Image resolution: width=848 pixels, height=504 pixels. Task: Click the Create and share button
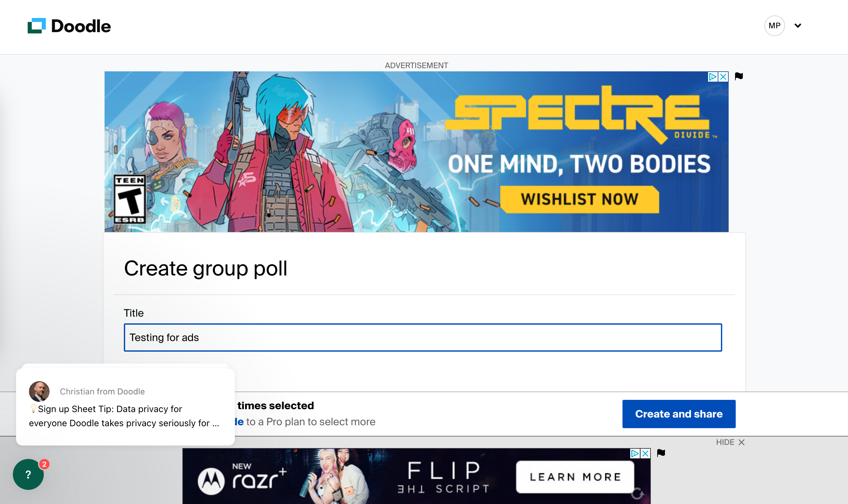tap(679, 413)
